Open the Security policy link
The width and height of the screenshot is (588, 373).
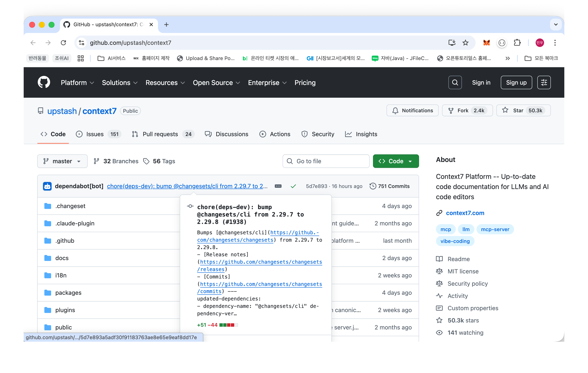[467, 284]
